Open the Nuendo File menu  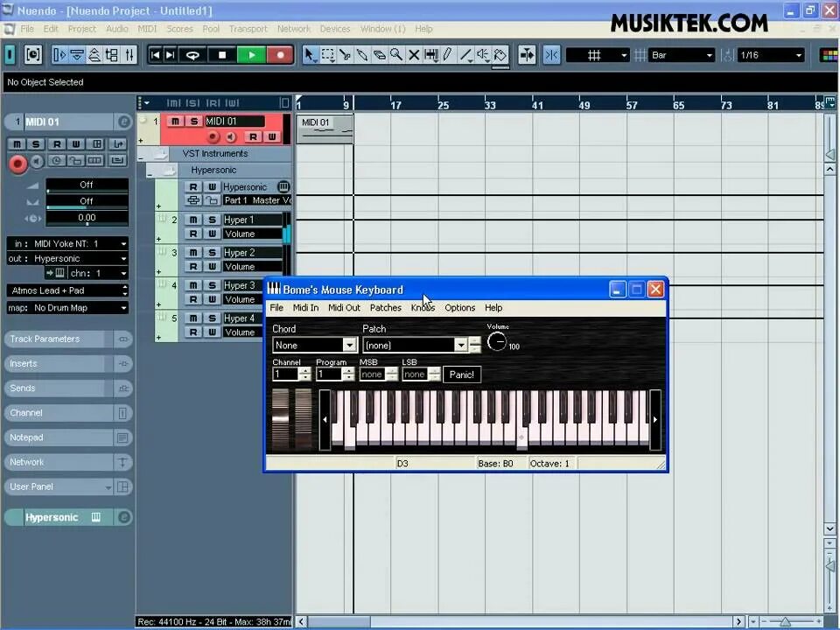27,29
